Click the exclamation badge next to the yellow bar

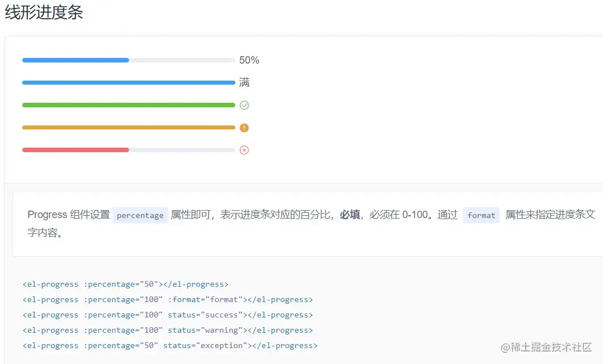tap(244, 127)
